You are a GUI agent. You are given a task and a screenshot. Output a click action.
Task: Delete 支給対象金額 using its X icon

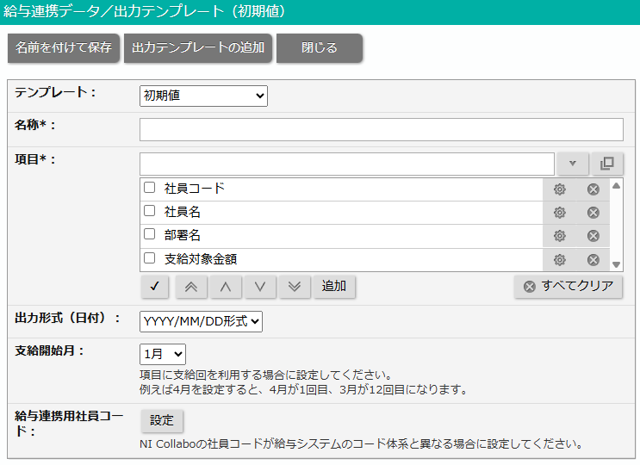click(592, 259)
